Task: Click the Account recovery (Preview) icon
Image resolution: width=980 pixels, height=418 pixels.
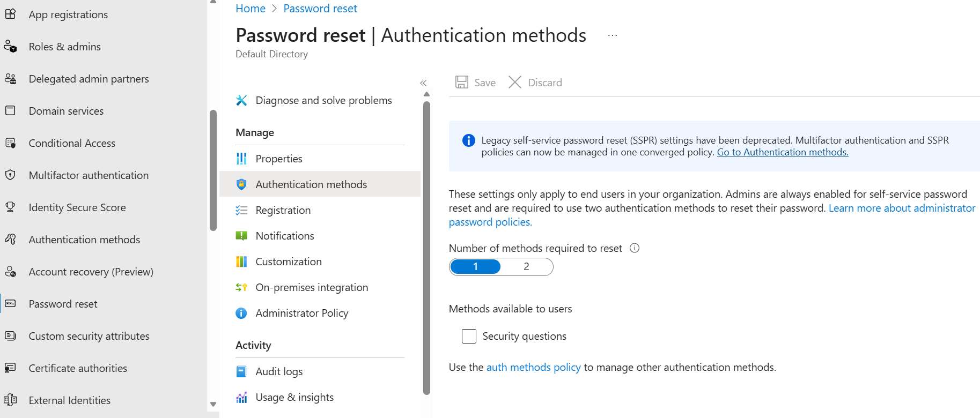Action: coord(10,272)
